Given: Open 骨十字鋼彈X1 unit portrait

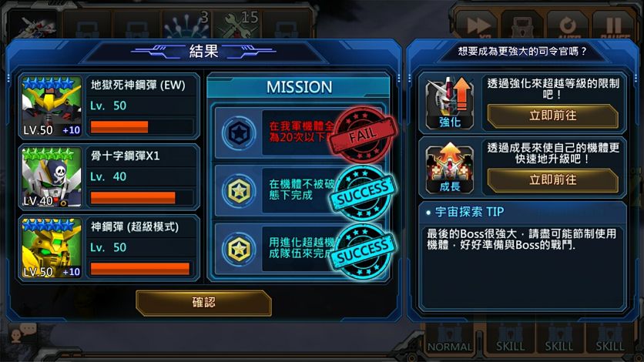Looking at the screenshot, I should (52, 177).
